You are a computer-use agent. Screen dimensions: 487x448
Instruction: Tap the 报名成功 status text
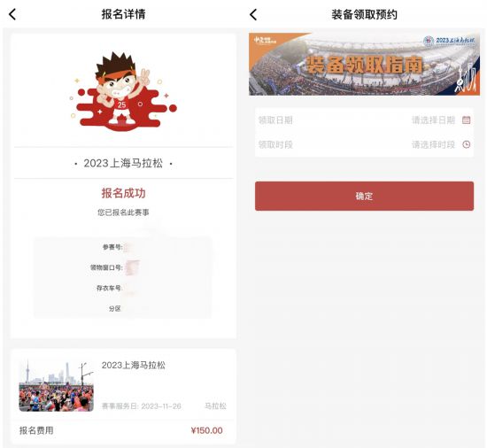coord(123,193)
